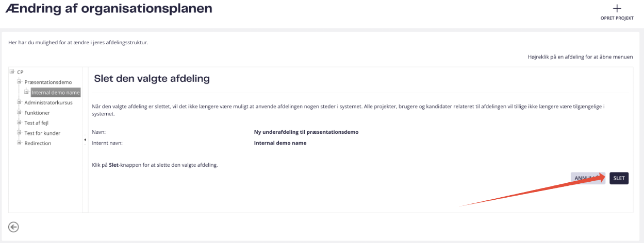Toggle the Internal demo name node icon

[26, 92]
